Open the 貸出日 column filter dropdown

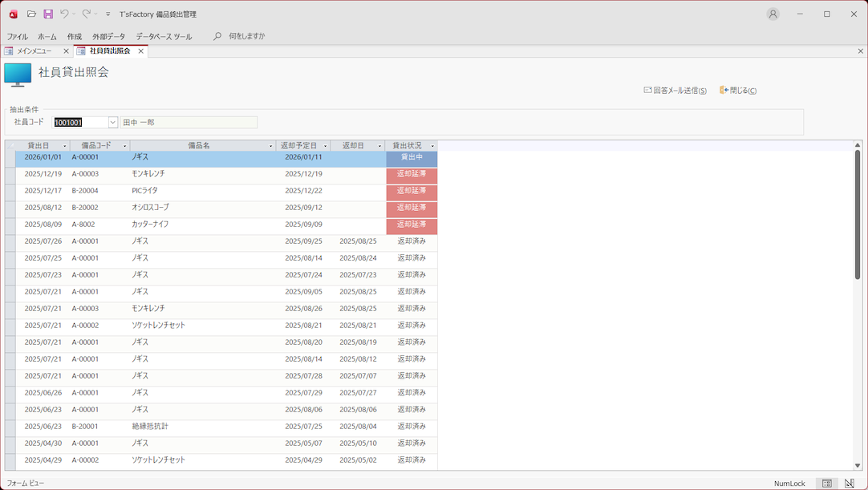64,146
